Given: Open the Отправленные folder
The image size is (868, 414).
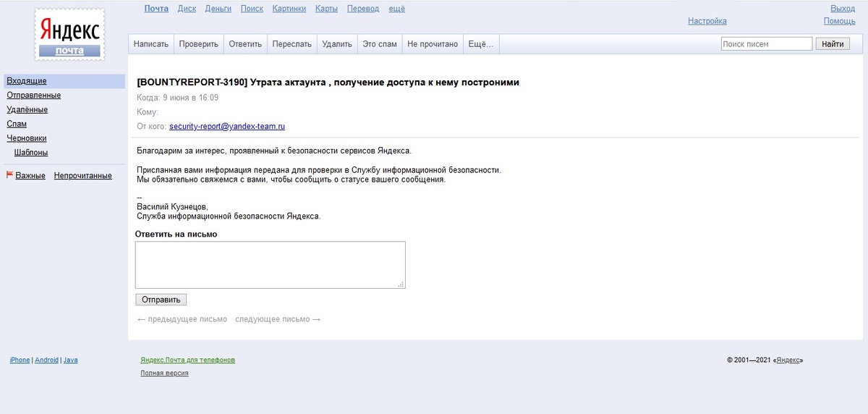Looking at the screenshot, I should pos(34,96).
